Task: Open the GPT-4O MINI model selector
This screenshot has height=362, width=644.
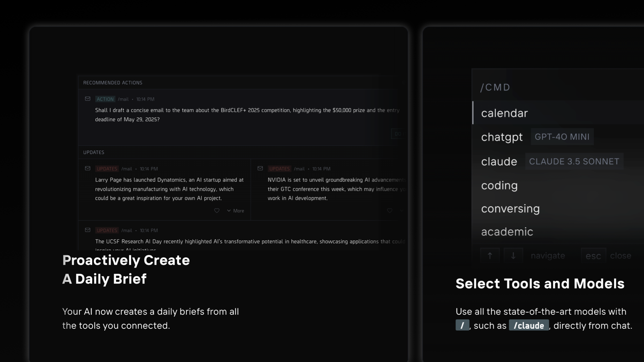Action: [x=562, y=137]
